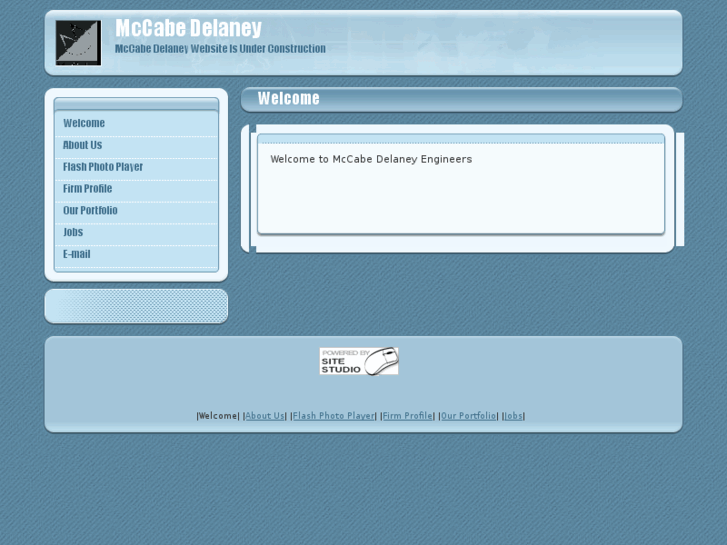Click the Welcome to McCabe Delaney Engineers text
Image resolution: width=727 pixels, height=545 pixels.
371,159
